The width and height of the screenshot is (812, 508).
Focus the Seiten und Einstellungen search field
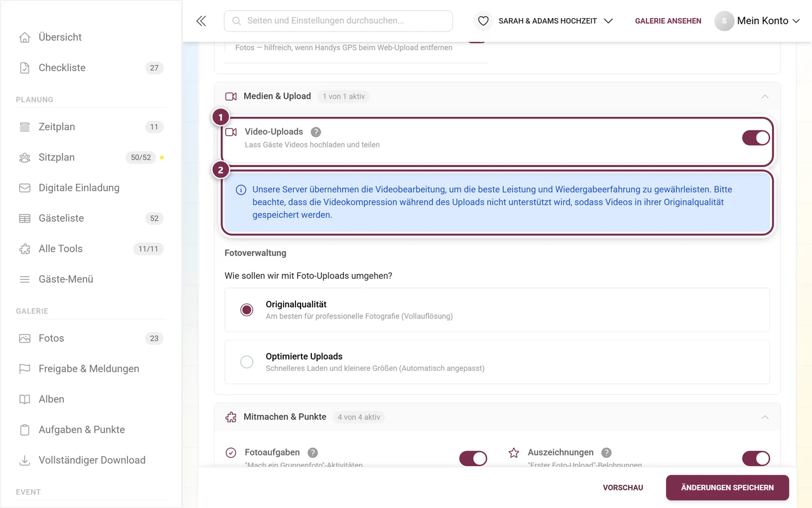(338, 21)
